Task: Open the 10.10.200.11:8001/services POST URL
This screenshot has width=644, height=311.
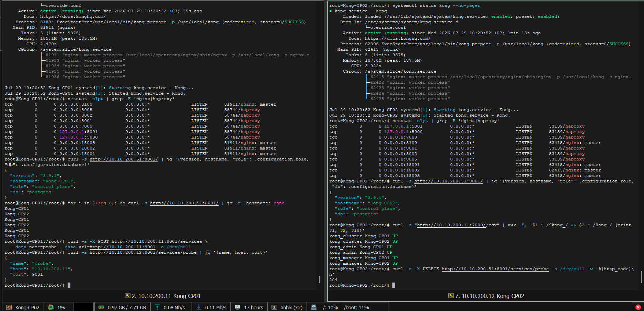Action: [157, 241]
